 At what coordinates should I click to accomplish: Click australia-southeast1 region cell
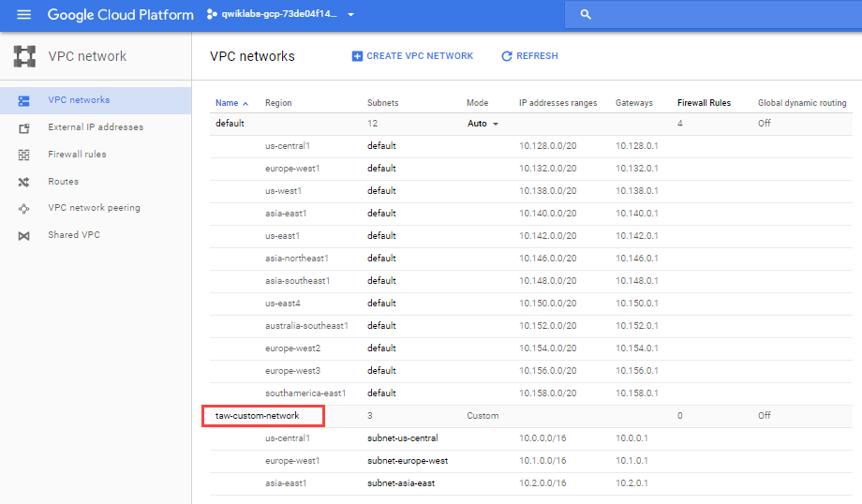[306, 326]
